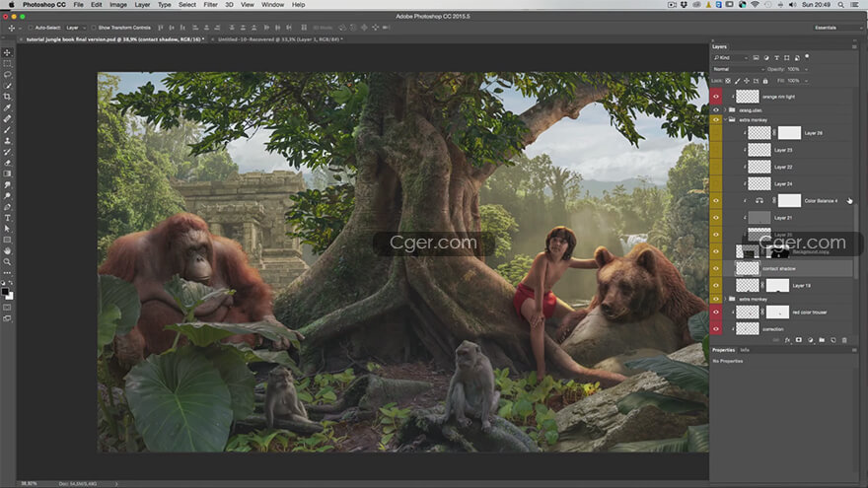Switch to the Untitled-10-Recovered document tab
868x488 pixels.
(x=280, y=39)
